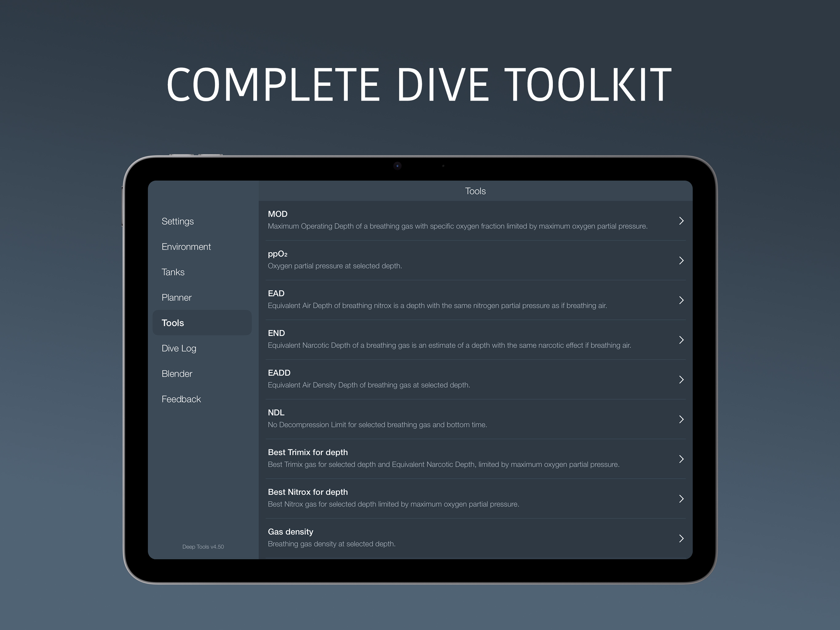Click 'Breathing gas density at selected depth' text
840x630 pixels.
331,544
